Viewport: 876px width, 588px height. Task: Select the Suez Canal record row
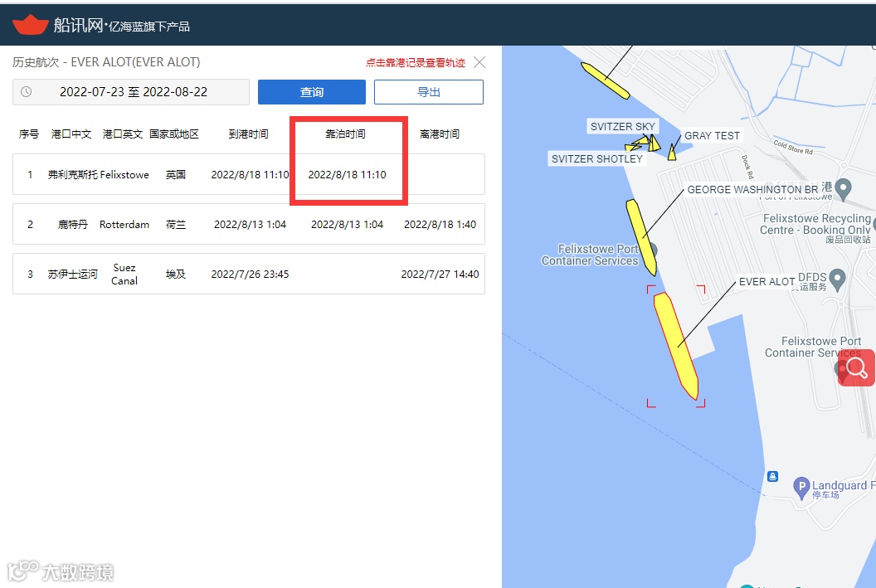[x=249, y=274]
